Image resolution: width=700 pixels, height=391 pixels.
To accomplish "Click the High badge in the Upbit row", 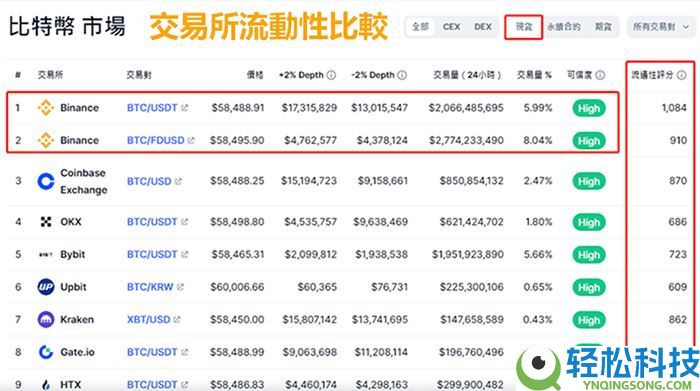I will coord(589,287).
